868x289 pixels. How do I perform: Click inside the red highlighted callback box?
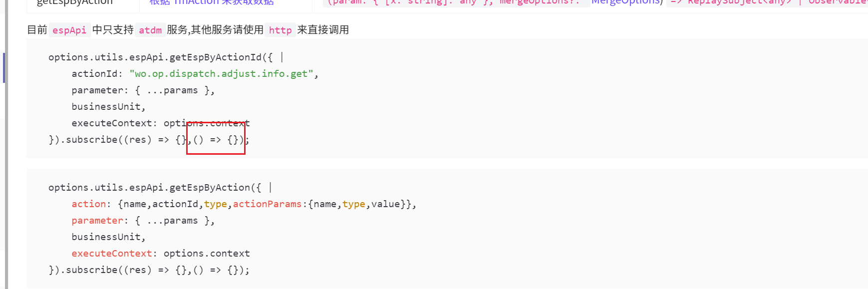(x=216, y=138)
